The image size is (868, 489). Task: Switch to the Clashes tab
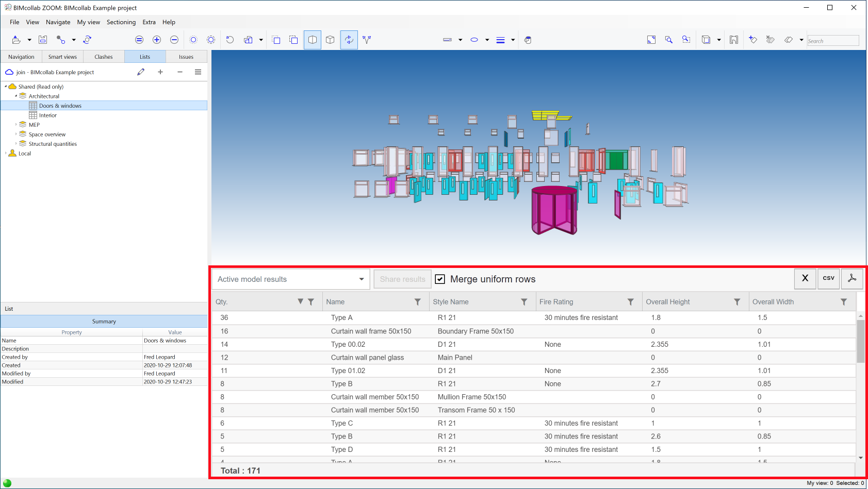tap(103, 56)
